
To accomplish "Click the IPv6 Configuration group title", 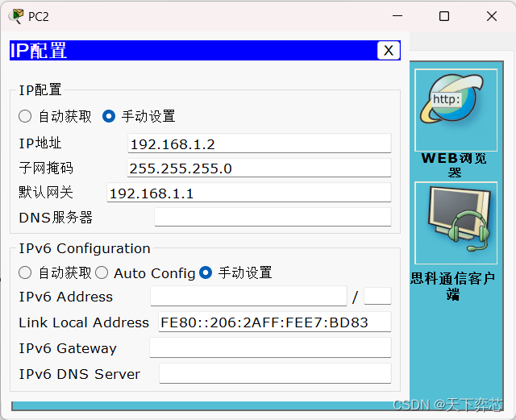I will pos(85,248).
